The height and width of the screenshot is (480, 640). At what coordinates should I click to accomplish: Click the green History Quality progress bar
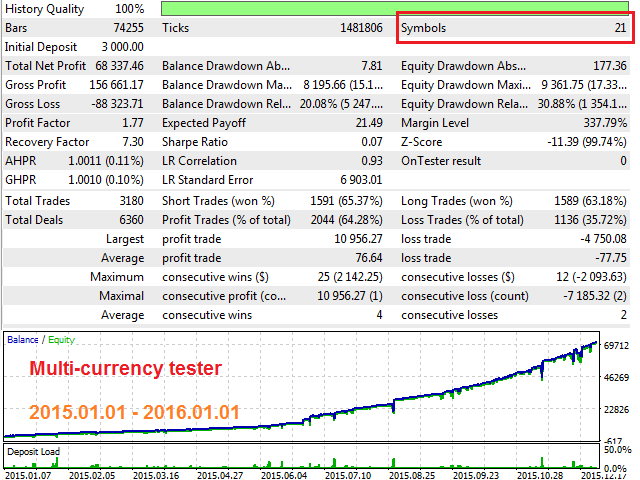click(396, 8)
